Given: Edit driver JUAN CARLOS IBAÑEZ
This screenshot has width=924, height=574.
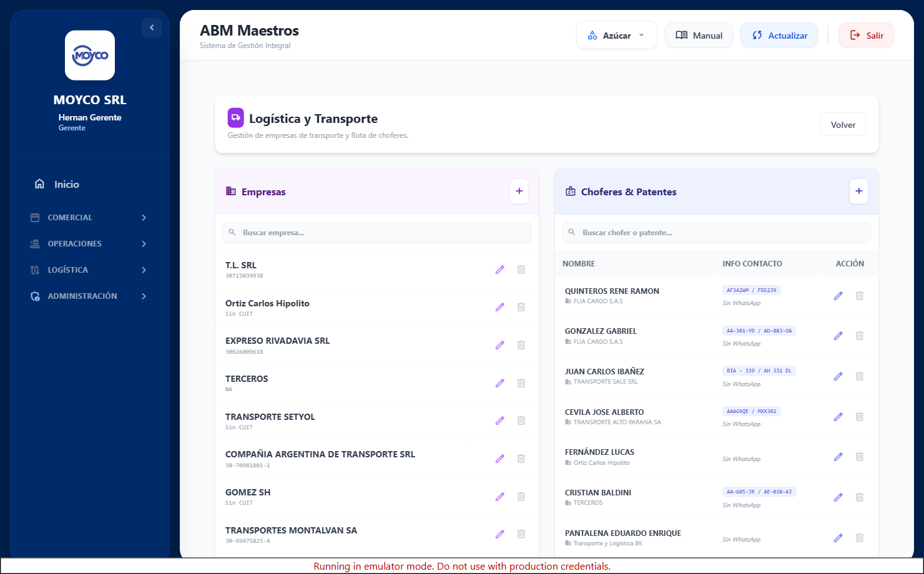Looking at the screenshot, I should [x=838, y=376].
